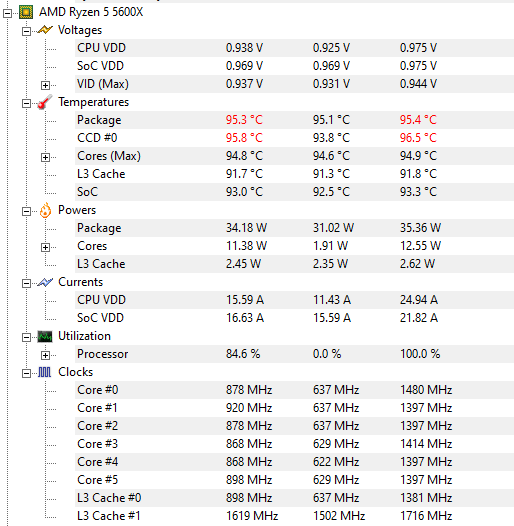This screenshot has width=514, height=526.
Task: Click the Currents section label
Action: click(x=81, y=282)
